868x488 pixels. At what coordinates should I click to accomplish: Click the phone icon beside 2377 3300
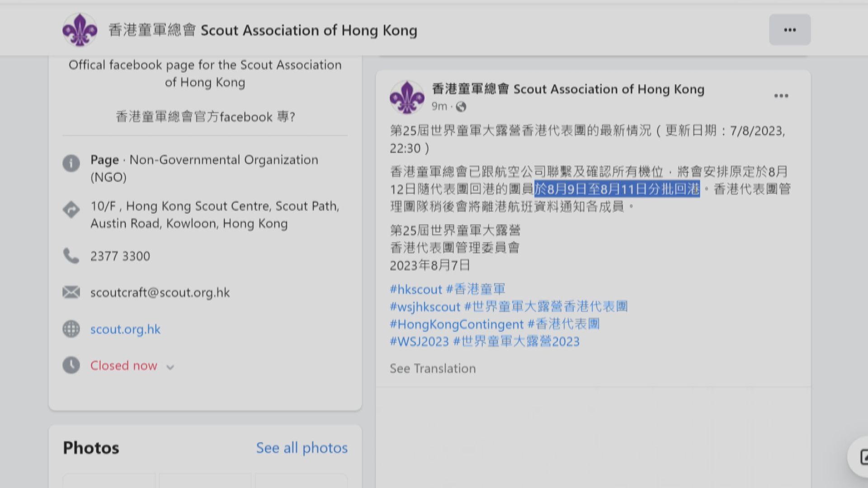(71, 256)
